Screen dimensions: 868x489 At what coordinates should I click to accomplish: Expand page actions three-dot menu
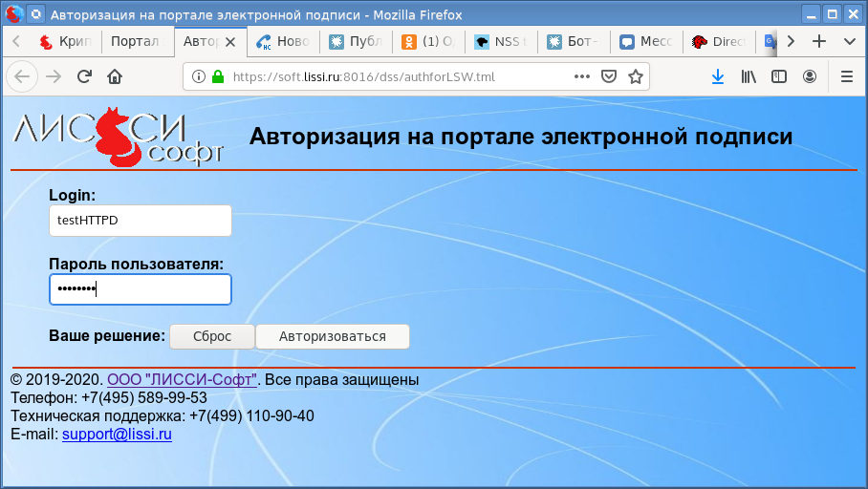tap(582, 77)
